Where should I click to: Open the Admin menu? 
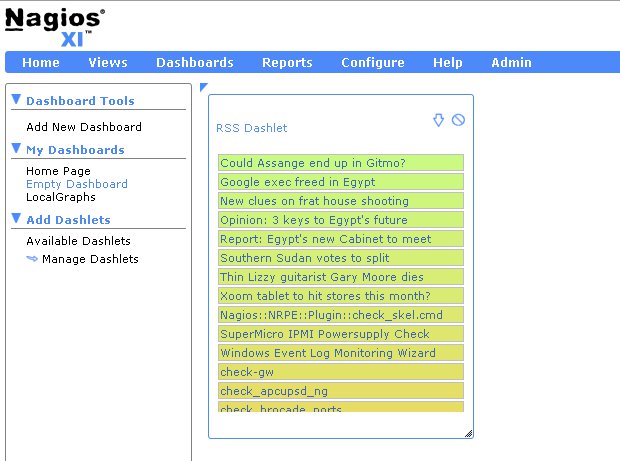click(x=511, y=62)
